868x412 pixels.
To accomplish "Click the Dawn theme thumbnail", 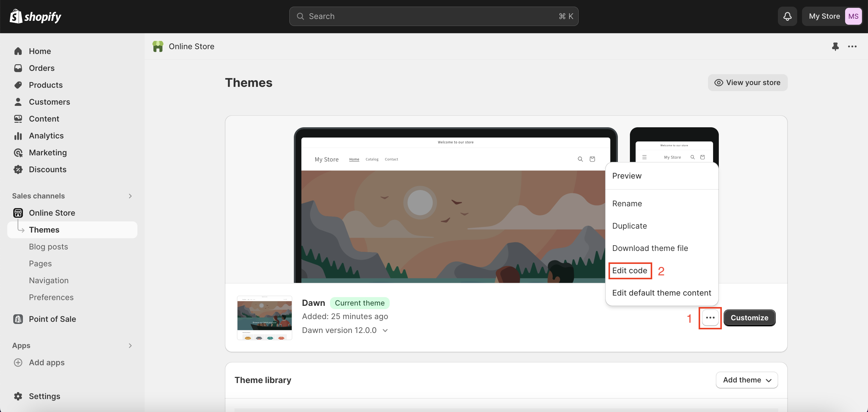I will coord(264,317).
